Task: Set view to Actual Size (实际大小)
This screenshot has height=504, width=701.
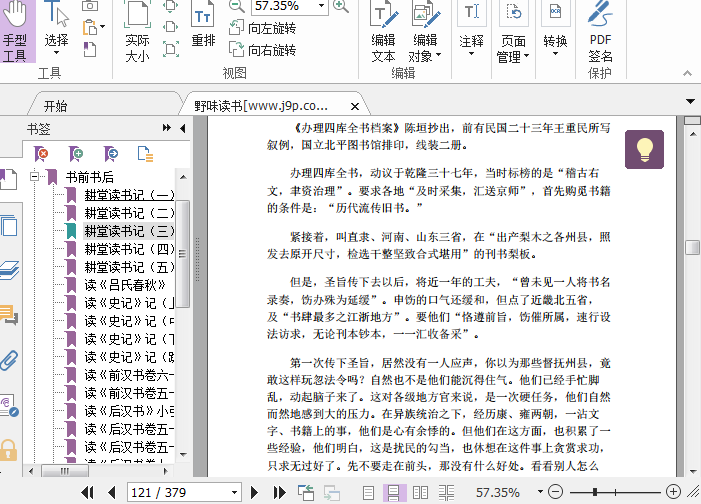Action: pos(137,31)
